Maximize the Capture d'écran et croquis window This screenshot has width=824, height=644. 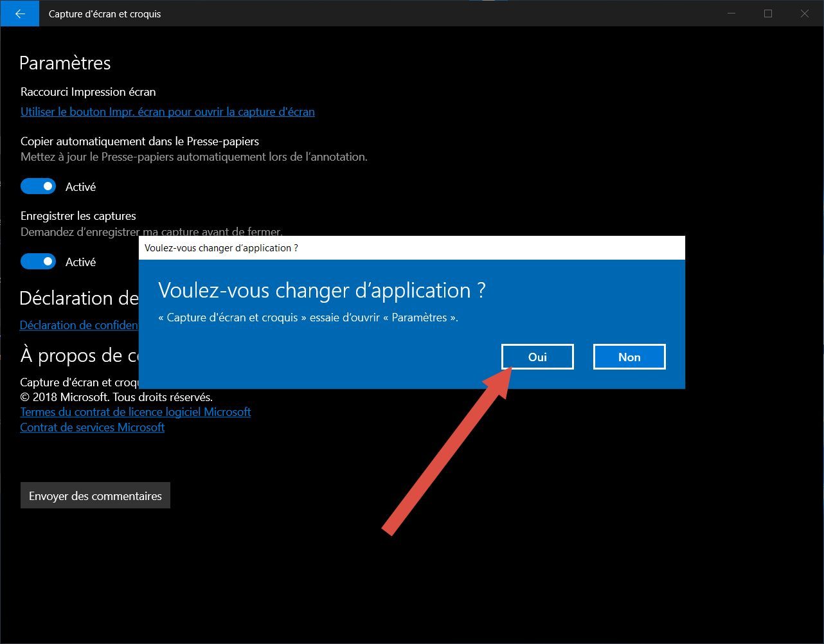pos(768,13)
